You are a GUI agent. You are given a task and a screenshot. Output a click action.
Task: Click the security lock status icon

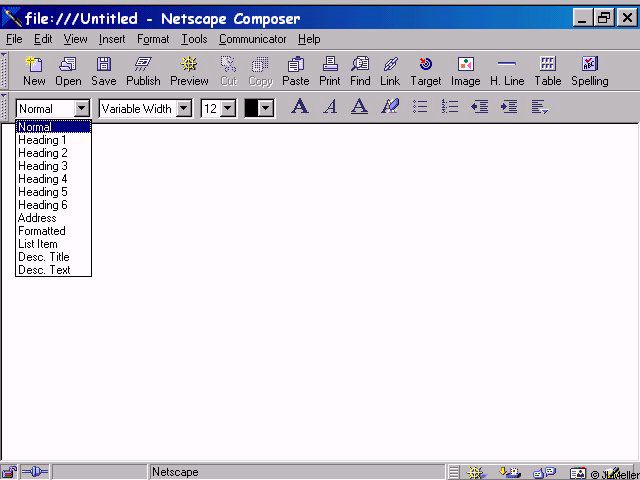(9, 472)
